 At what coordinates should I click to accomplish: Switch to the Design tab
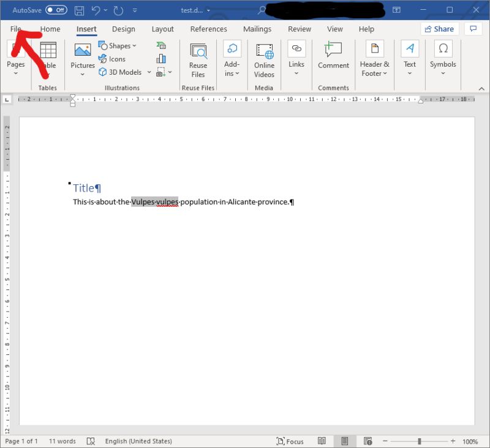tap(124, 29)
